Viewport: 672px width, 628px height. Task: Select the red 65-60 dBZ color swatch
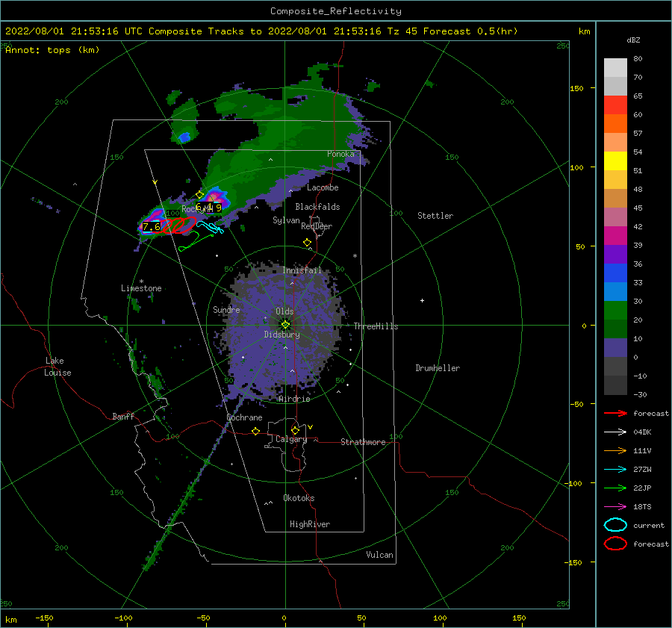click(x=615, y=105)
